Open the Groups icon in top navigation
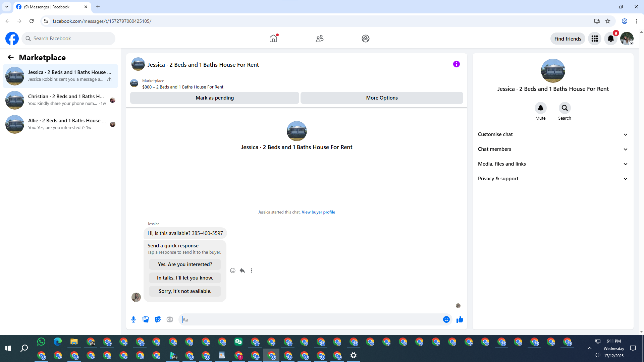644x362 pixels. (366, 39)
